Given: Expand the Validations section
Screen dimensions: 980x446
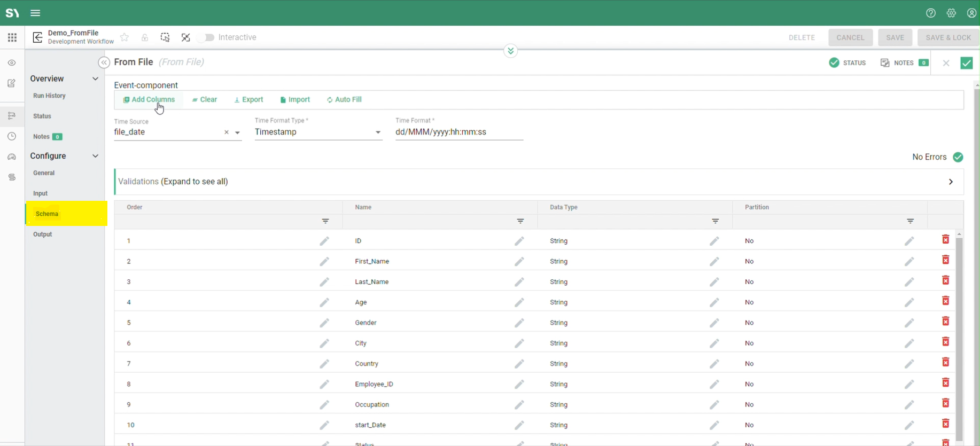Looking at the screenshot, I should (951, 182).
